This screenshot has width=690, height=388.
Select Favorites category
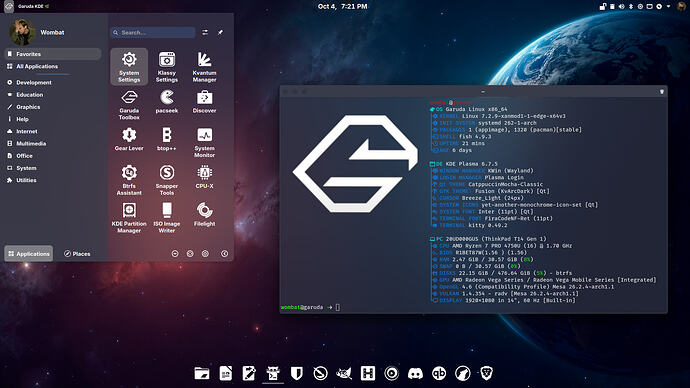pos(52,54)
